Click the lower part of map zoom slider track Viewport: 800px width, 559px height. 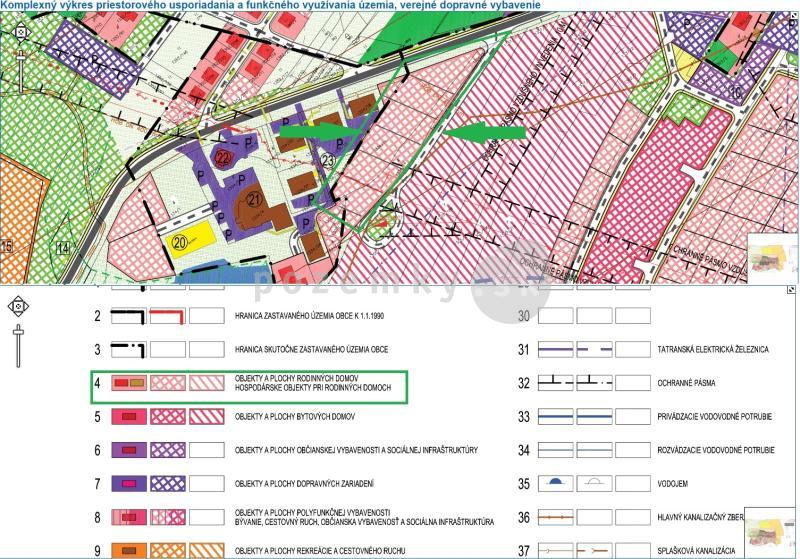20,77
